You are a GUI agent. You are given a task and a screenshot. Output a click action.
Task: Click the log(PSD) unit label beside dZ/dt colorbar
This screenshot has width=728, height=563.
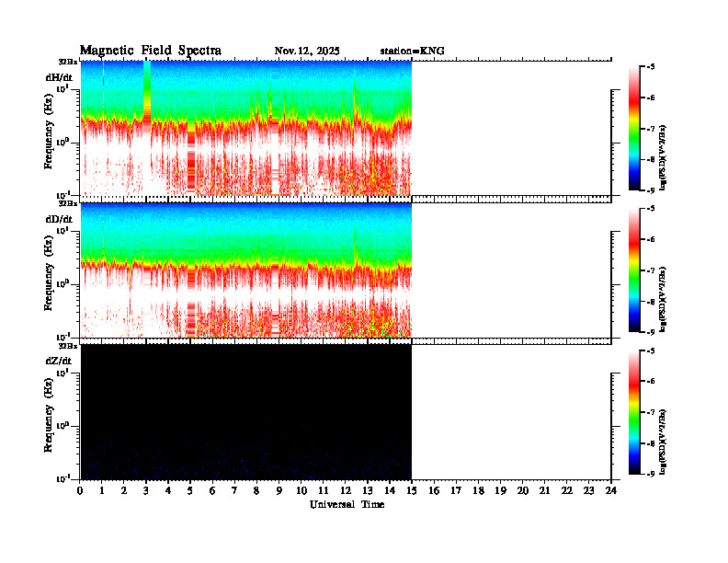(x=663, y=442)
